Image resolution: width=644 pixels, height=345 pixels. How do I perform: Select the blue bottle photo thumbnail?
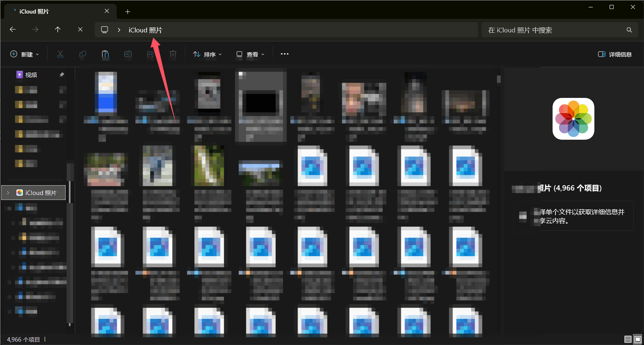tap(106, 93)
